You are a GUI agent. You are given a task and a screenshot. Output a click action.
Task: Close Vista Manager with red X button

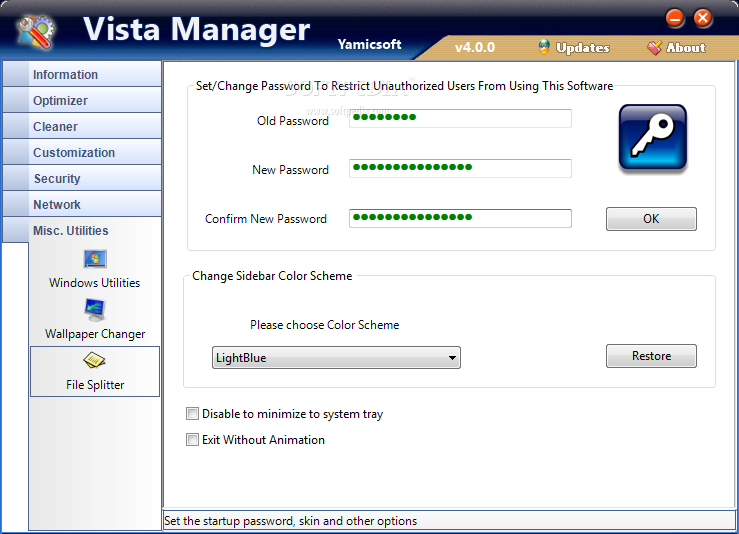(702, 18)
